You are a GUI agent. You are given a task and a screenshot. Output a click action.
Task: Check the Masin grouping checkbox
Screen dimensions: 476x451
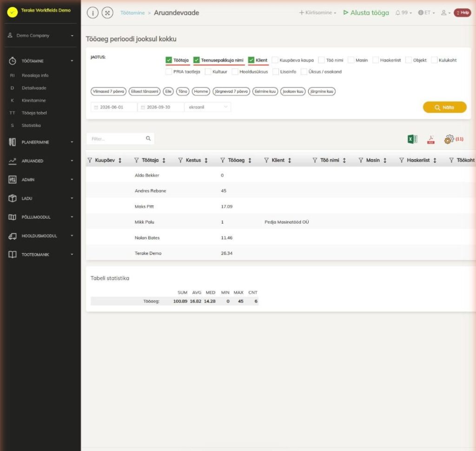[351, 60]
